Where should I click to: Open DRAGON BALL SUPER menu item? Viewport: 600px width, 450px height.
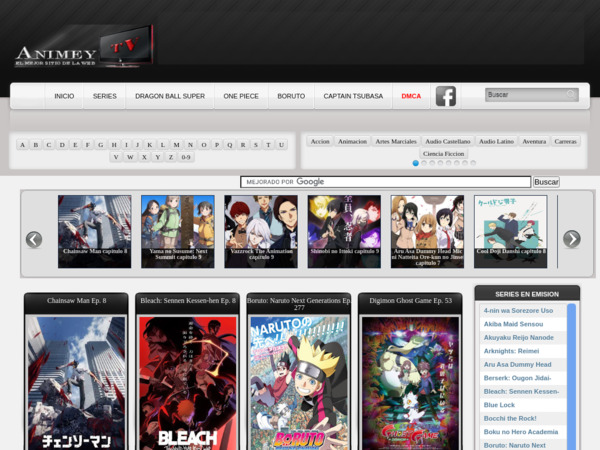point(170,96)
